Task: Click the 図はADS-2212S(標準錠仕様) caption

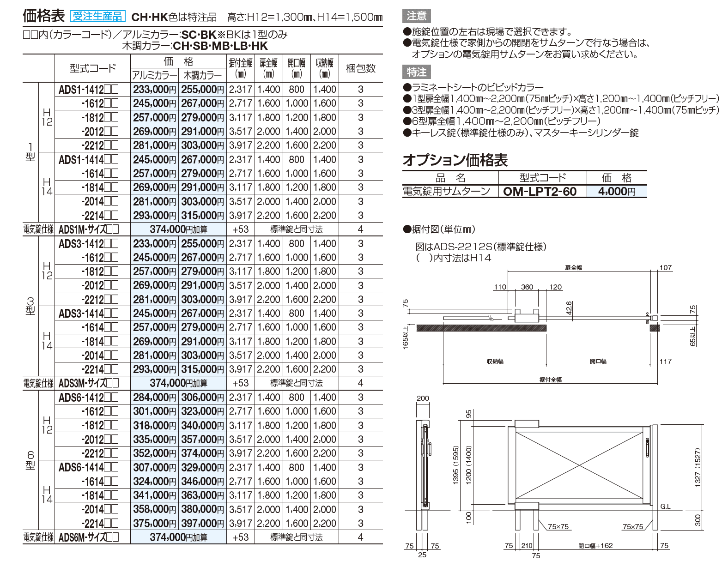Action: (481, 247)
